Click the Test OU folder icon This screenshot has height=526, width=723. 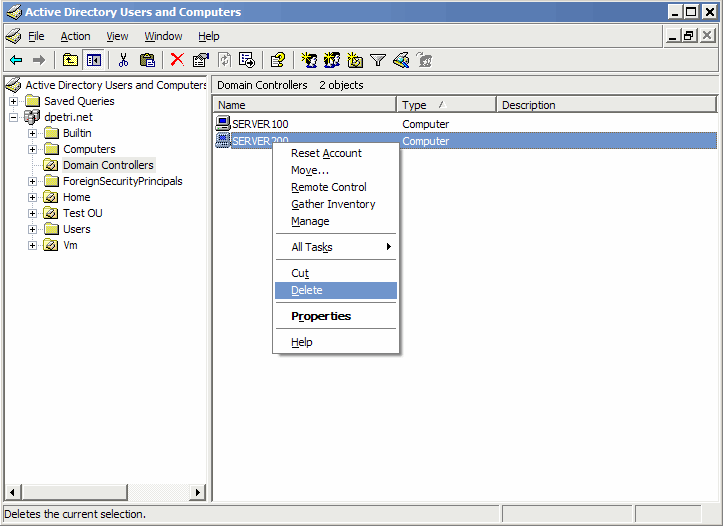(51, 213)
